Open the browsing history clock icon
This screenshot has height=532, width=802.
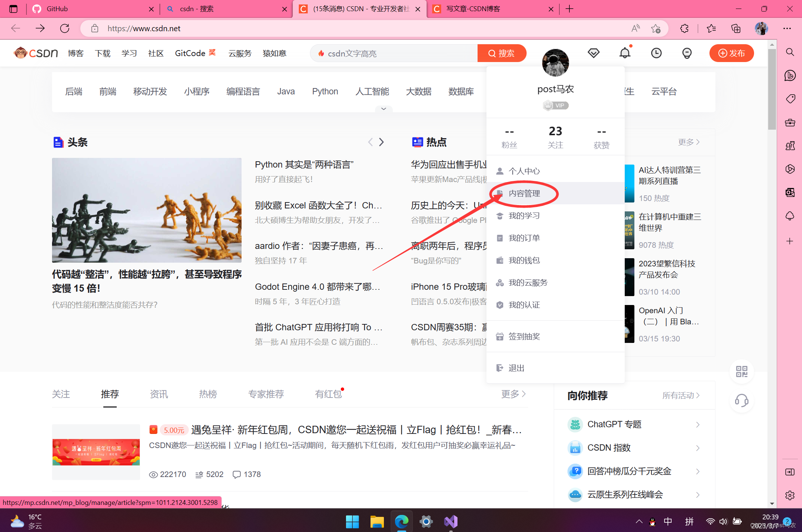(x=656, y=53)
